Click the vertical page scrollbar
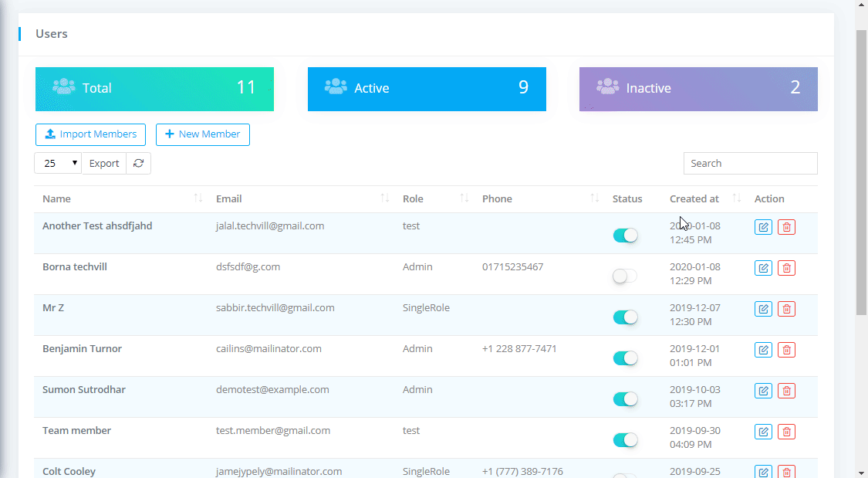 tap(862, 170)
